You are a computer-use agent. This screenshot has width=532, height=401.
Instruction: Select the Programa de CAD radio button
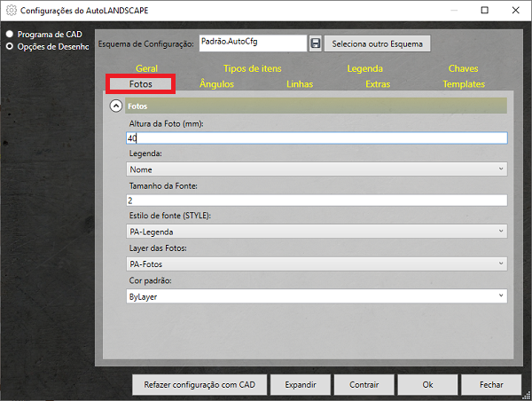[x=10, y=34]
